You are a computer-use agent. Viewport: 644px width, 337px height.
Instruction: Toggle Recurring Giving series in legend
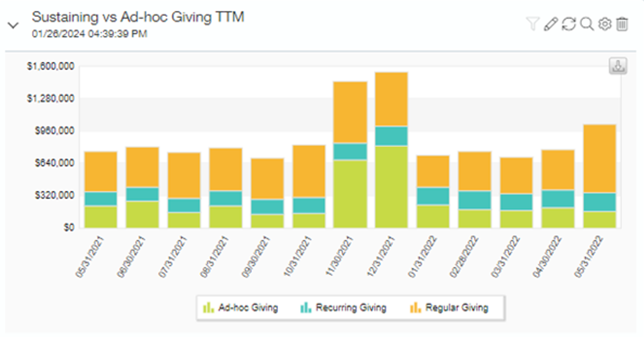click(x=350, y=308)
